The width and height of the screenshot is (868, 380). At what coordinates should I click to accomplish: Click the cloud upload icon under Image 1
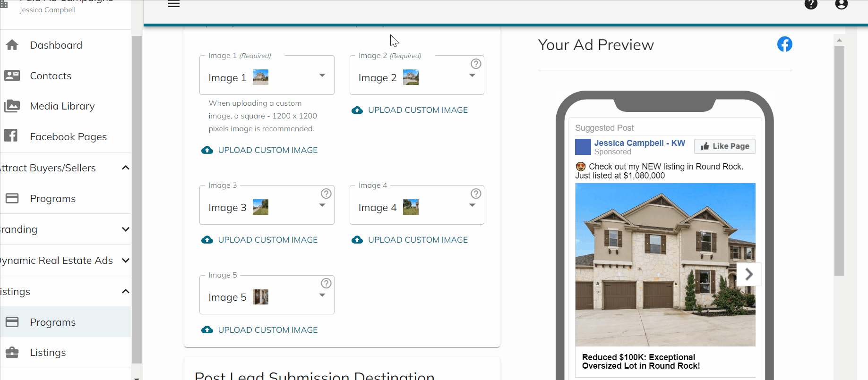(x=207, y=150)
